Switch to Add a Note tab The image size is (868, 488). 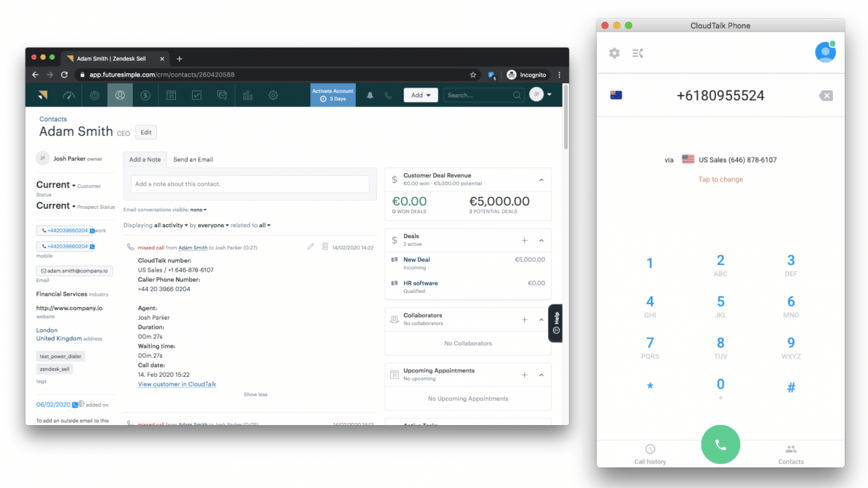[145, 159]
